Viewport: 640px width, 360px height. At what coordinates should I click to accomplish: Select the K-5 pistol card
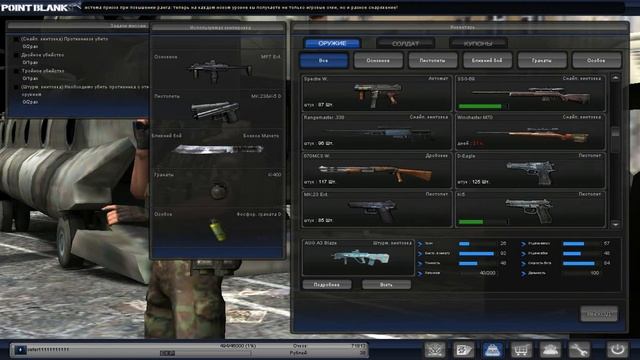[530, 209]
